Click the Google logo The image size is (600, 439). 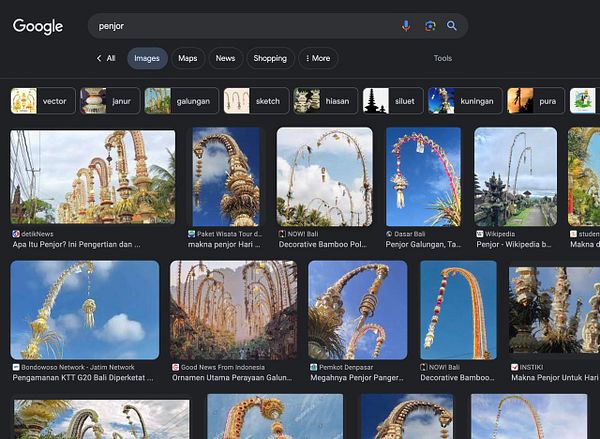[38, 26]
